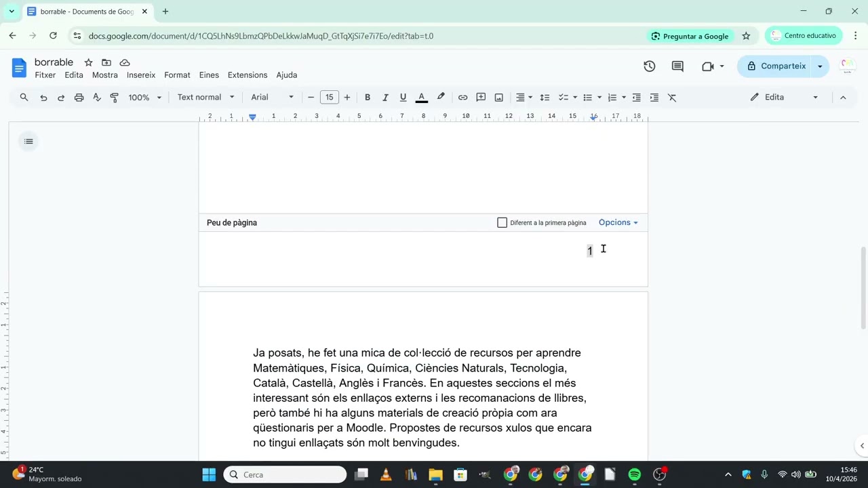Insert a link
The image size is (868, 488).
[x=462, y=98]
